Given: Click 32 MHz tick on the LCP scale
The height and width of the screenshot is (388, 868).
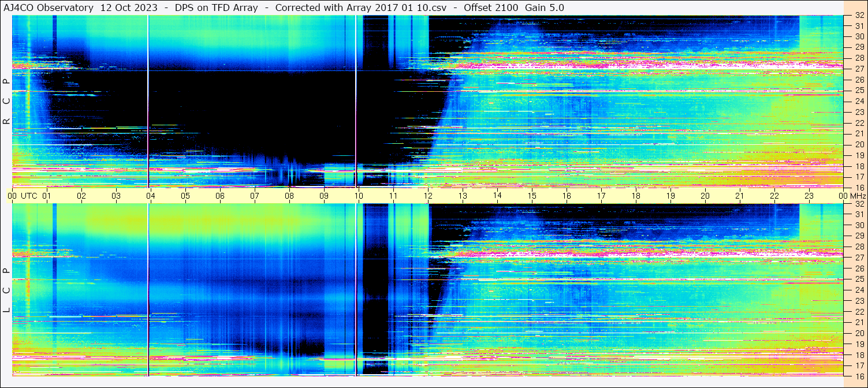Looking at the screenshot, I should [x=859, y=204].
